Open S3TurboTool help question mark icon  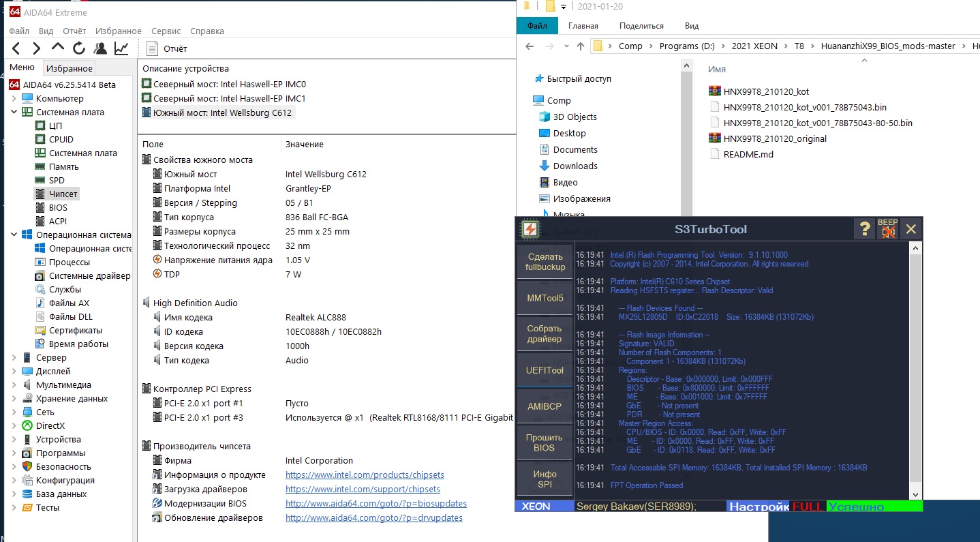864,229
